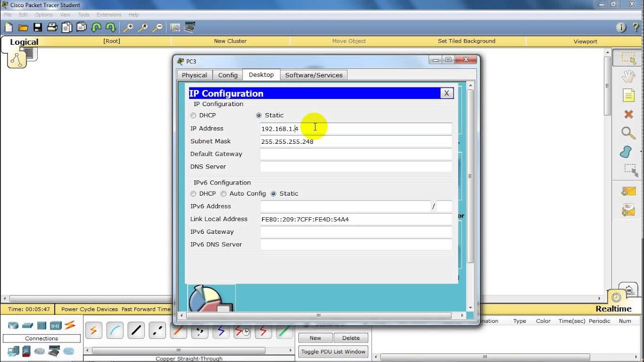Click the Redo green arrow

pyautogui.click(x=111, y=28)
